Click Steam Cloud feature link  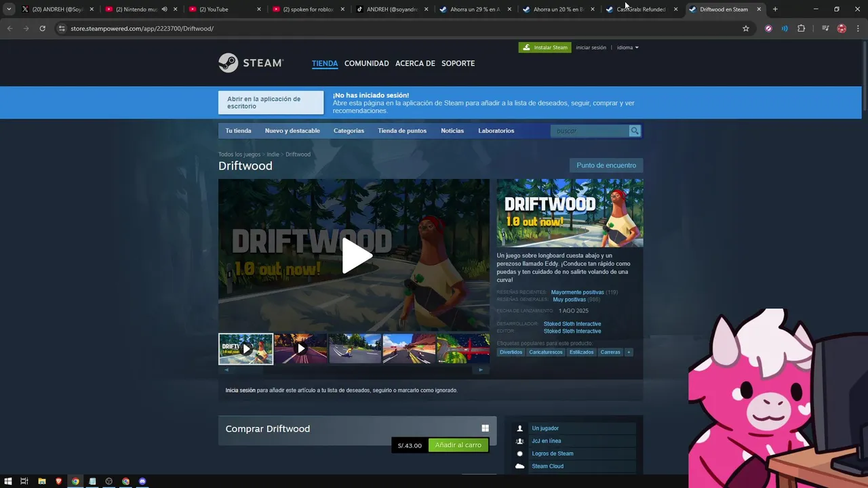click(x=547, y=466)
